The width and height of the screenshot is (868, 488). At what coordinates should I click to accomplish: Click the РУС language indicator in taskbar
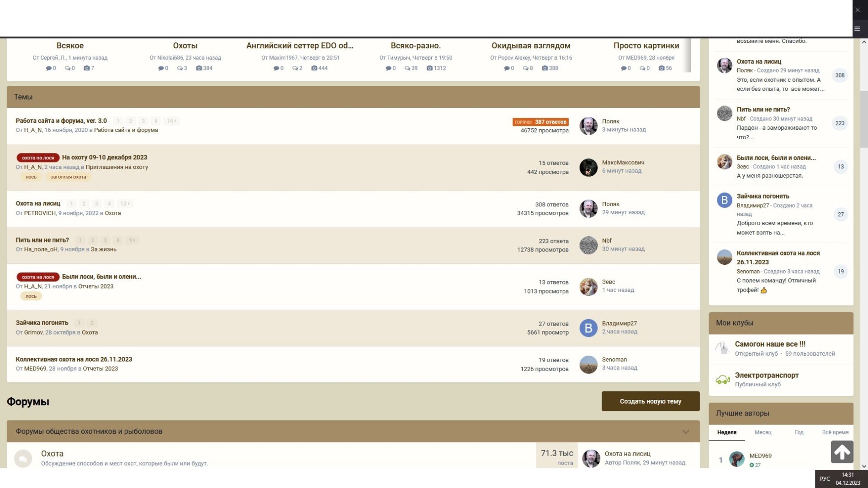point(825,479)
